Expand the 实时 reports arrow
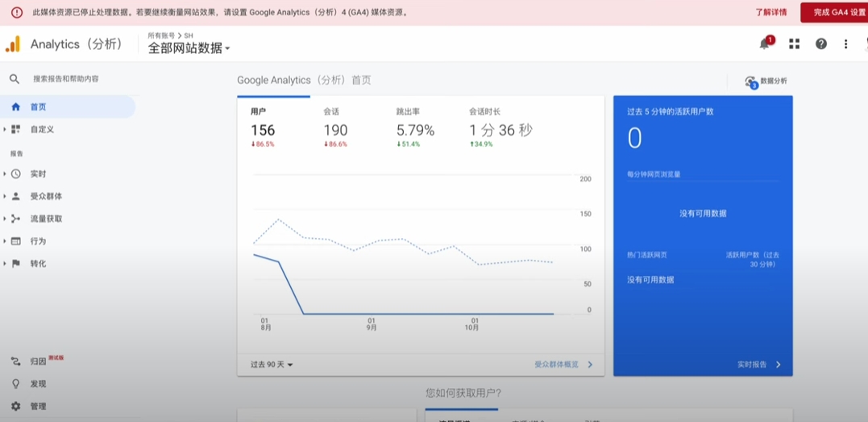The height and width of the screenshot is (422, 868). coord(4,173)
